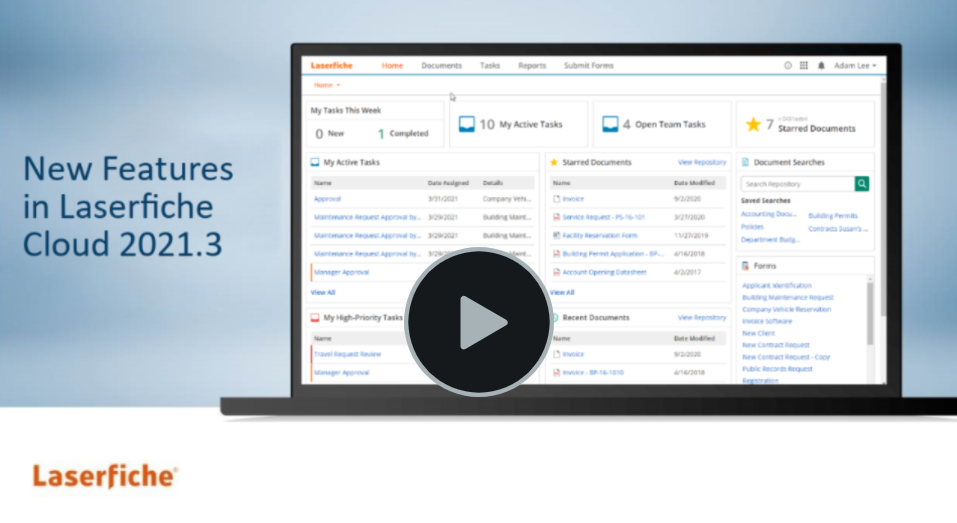Click the Open Team Tasks tile icon
957x523 pixels.
[x=610, y=124]
